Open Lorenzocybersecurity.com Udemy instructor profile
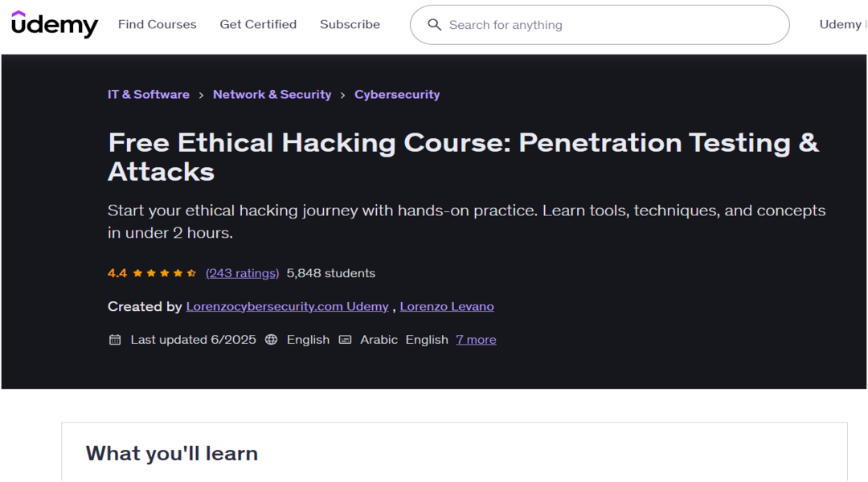Image resolution: width=868 pixels, height=482 pixels. pos(287,307)
